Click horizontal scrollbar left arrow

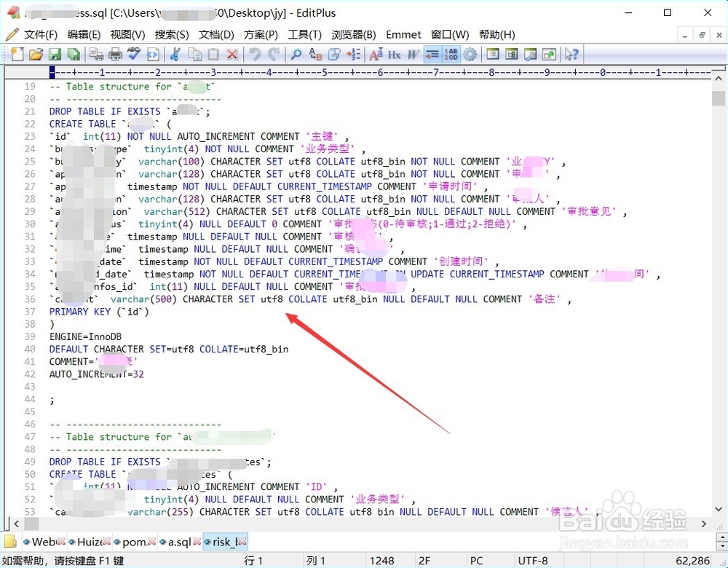(16, 524)
